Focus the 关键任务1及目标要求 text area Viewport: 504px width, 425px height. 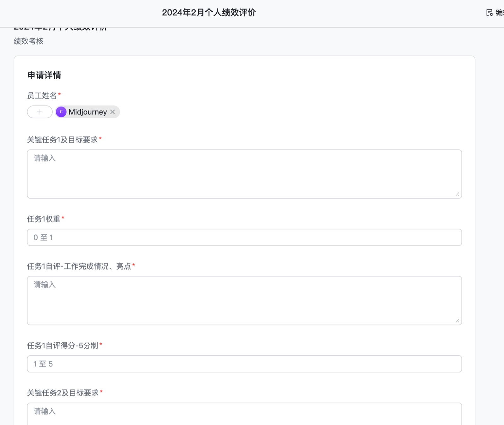coord(244,174)
